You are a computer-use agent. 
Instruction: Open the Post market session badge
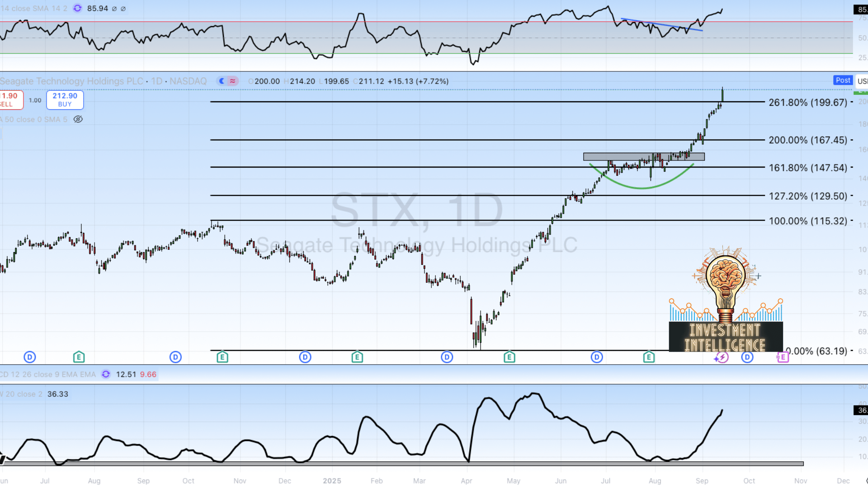coord(843,80)
